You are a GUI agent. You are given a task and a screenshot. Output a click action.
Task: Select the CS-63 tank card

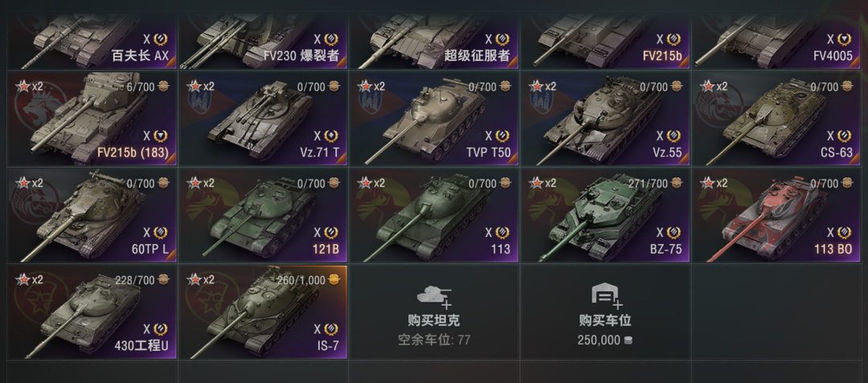coord(776,118)
